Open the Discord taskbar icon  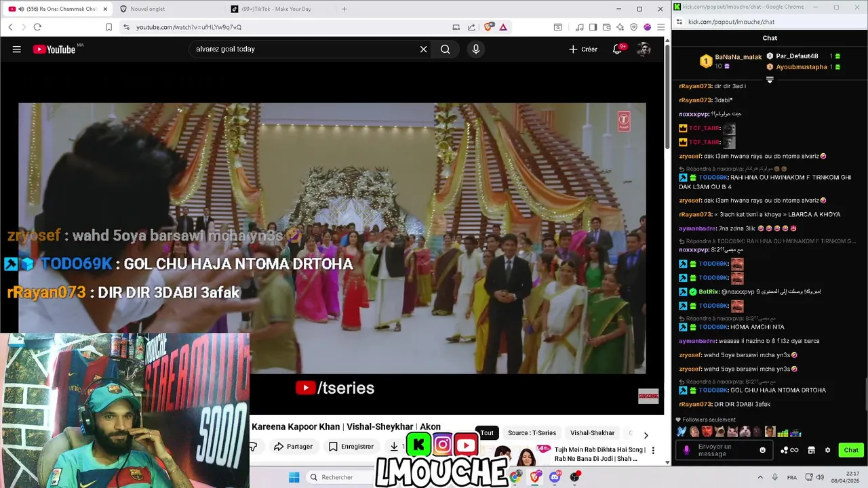point(555,477)
